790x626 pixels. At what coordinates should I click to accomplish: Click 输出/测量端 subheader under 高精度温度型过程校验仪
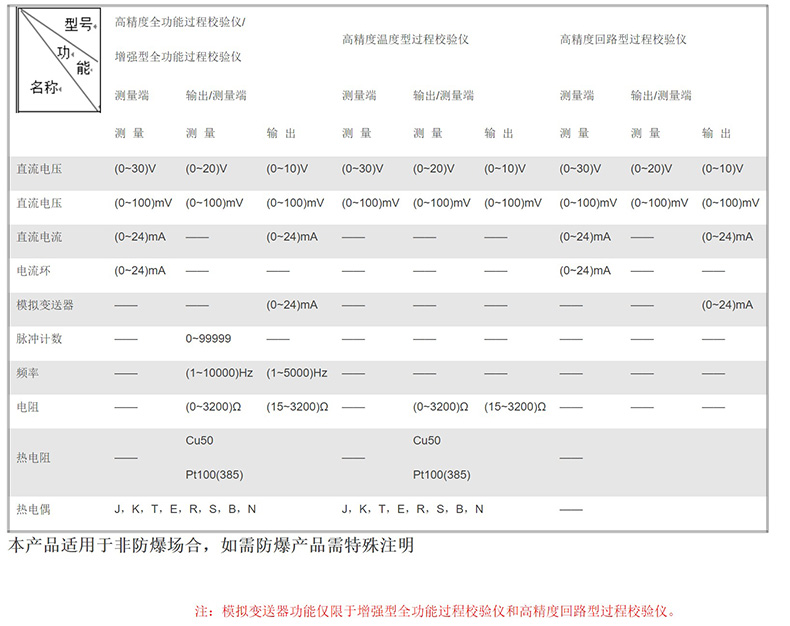click(443, 95)
